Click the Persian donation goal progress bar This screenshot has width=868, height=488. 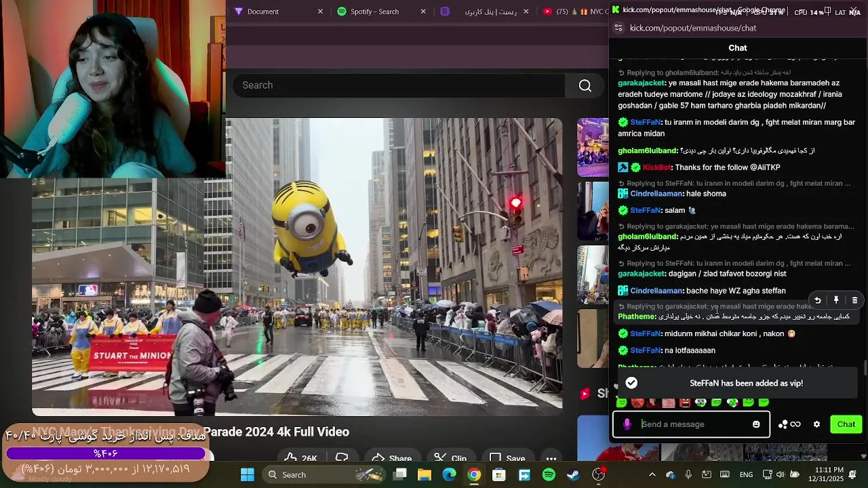pos(106,453)
